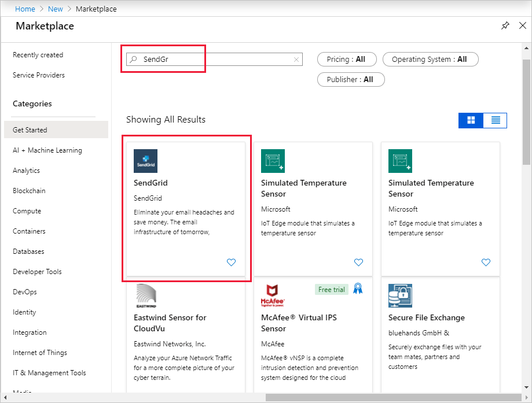Screen dimensions: 532x403
Task: Open first Simulated Temperature Sensor title
Action: point(304,188)
